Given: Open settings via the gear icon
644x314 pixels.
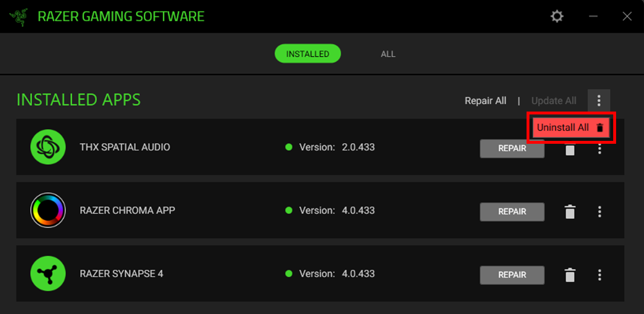Looking at the screenshot, I should (556, 16).
